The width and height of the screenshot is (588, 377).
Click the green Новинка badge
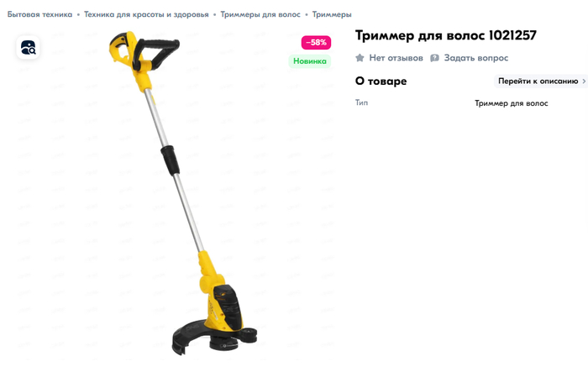click(x=310, y=61)
